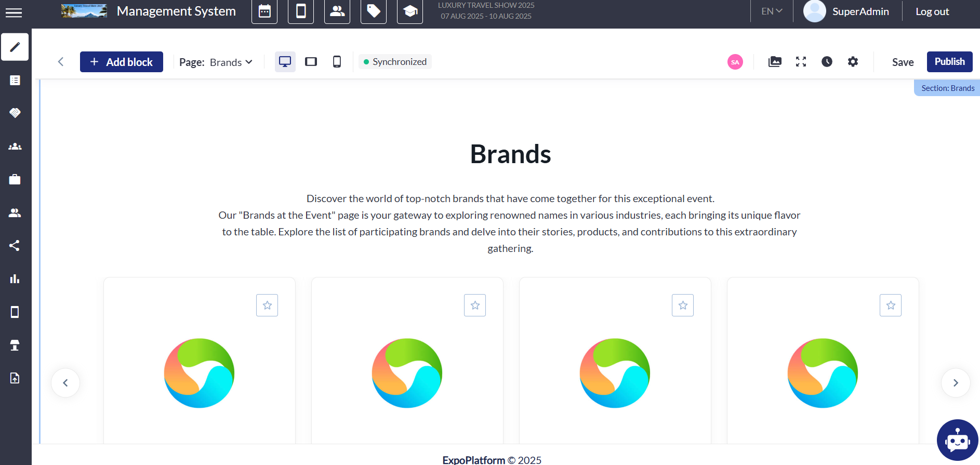Screen dimensions: 980x465
Task: Open the version history clock icon
Action: click(827, 62)
